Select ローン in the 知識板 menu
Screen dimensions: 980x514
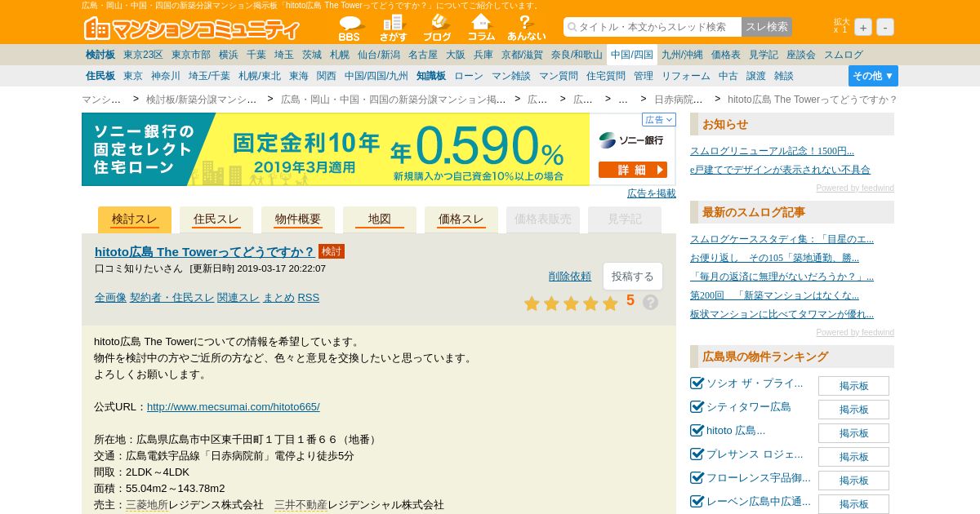(x=469, y=76)
